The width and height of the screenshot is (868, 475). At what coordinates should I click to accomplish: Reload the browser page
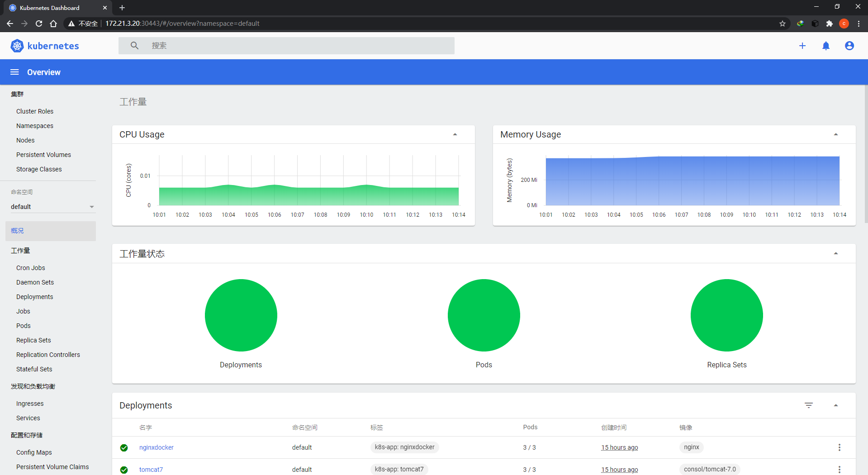[x=39, y=24]
